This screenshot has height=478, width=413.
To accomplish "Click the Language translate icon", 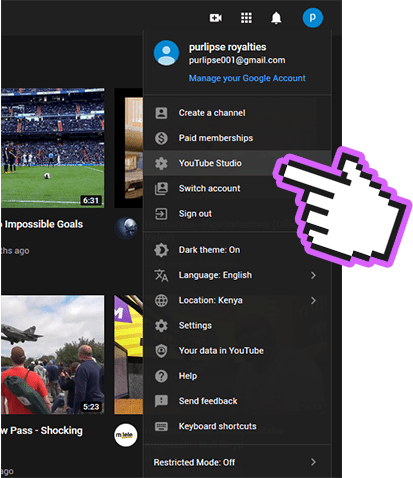I will (x=161, y=275).
